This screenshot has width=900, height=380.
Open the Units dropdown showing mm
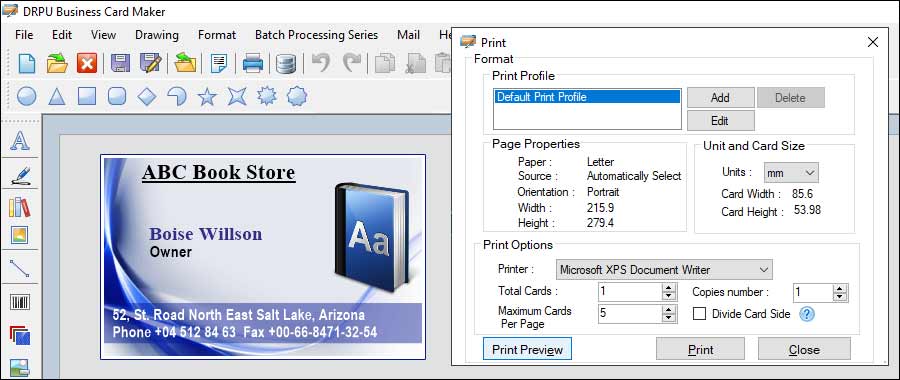(791, 172)
